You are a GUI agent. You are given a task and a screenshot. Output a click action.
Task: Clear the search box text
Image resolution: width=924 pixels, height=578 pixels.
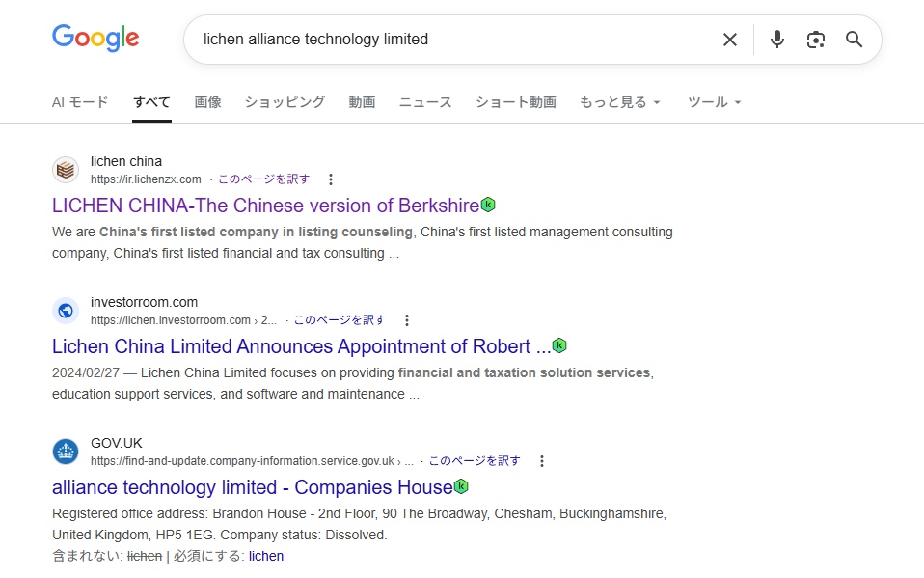point(730,40)
